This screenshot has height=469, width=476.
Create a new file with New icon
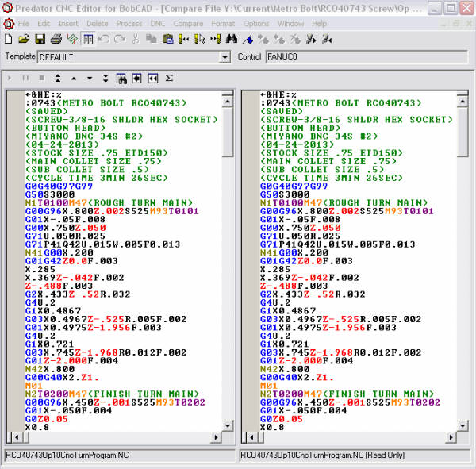pyautogui.click(x=9, y=39)
